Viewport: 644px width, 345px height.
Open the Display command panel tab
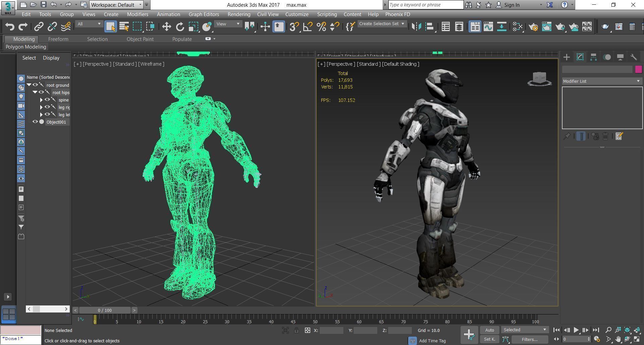point(620,57)
